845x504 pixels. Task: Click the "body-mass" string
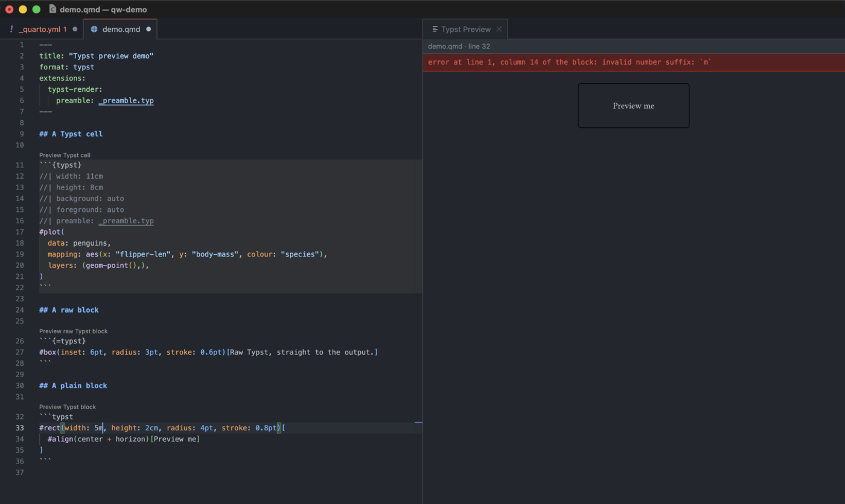click(x=215, y=254)
